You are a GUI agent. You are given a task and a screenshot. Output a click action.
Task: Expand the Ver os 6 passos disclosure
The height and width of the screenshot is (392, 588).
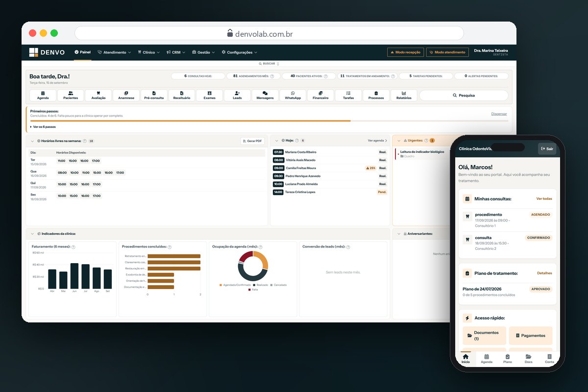tap(43, 127)
